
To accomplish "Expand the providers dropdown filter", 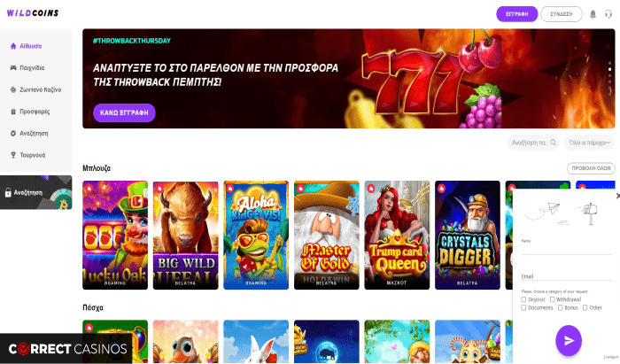I will [x=589, y=143].
